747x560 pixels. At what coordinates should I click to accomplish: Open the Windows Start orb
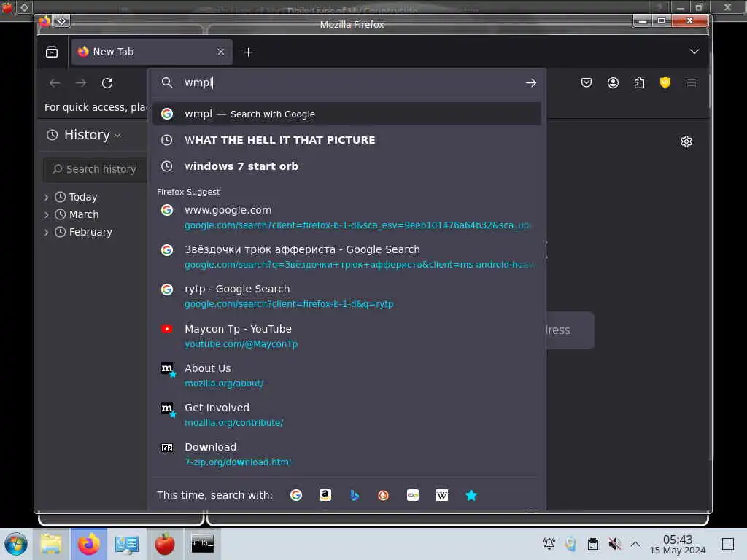point(16,544)
